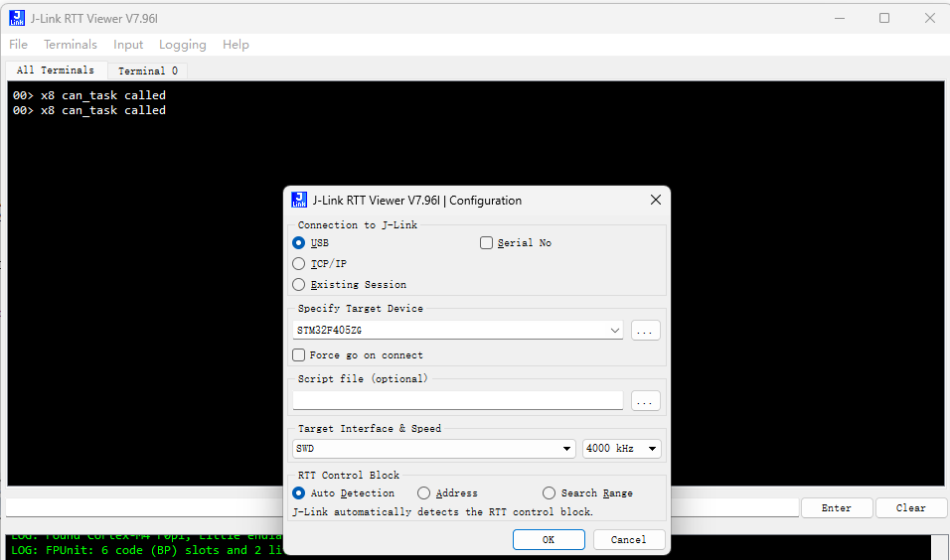Tick the Force go on connect checkbox
The image size is (950, 560).
pyautogui.click(x=299, y=354)
